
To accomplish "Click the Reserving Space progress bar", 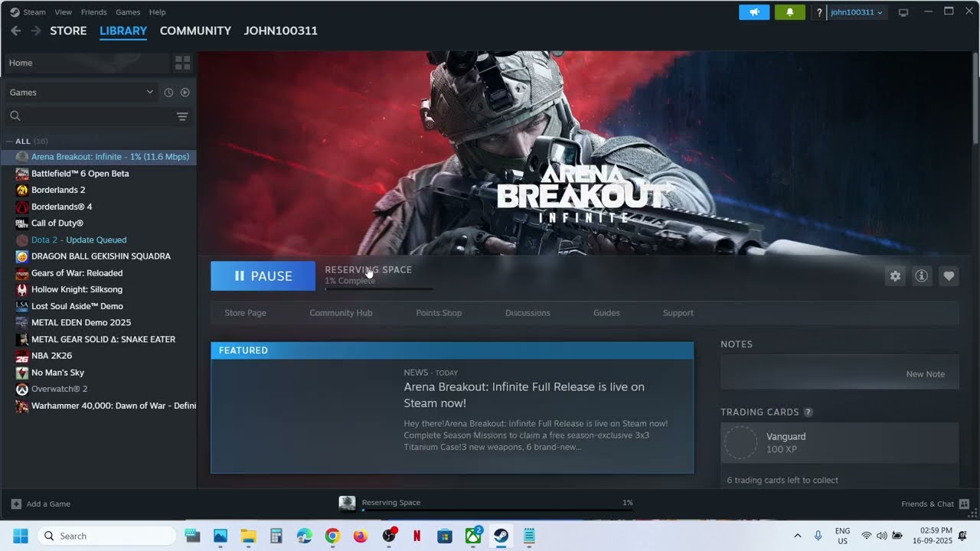I will (379, 289).
